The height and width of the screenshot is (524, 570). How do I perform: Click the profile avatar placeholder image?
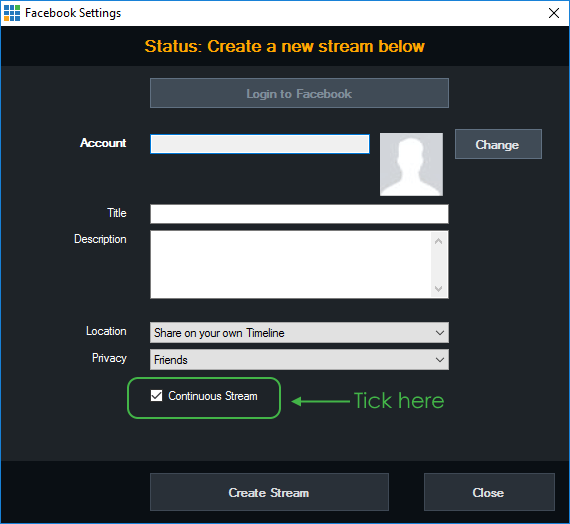(411, 164)
